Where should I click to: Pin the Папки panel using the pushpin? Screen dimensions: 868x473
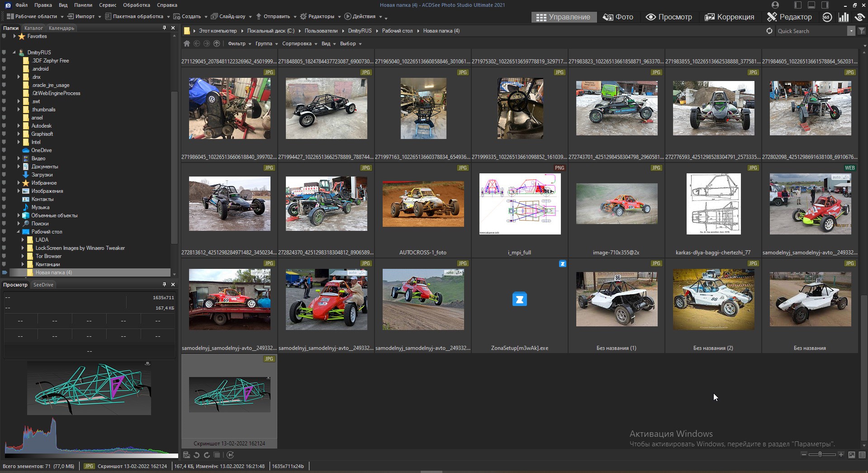pyautogui.click(x=164, y=28)
